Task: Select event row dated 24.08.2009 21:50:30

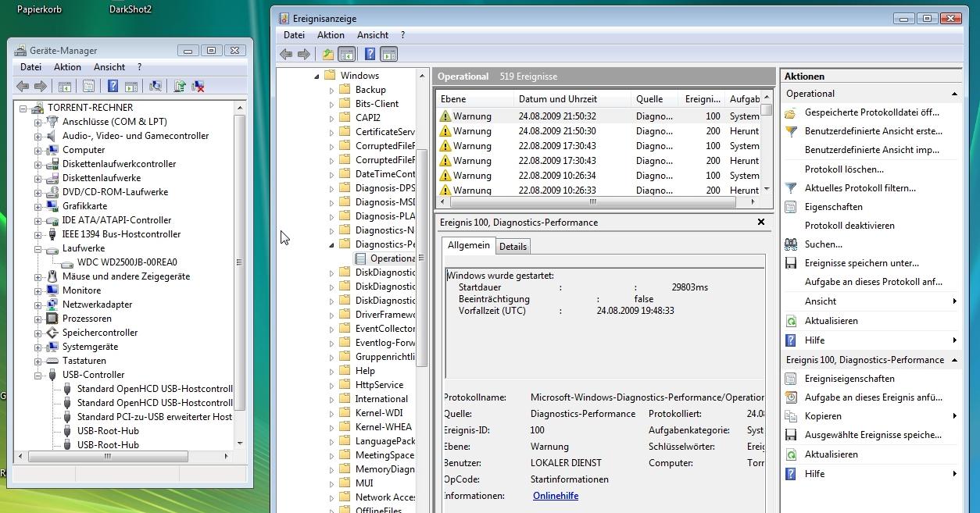Action: point(598,131)
